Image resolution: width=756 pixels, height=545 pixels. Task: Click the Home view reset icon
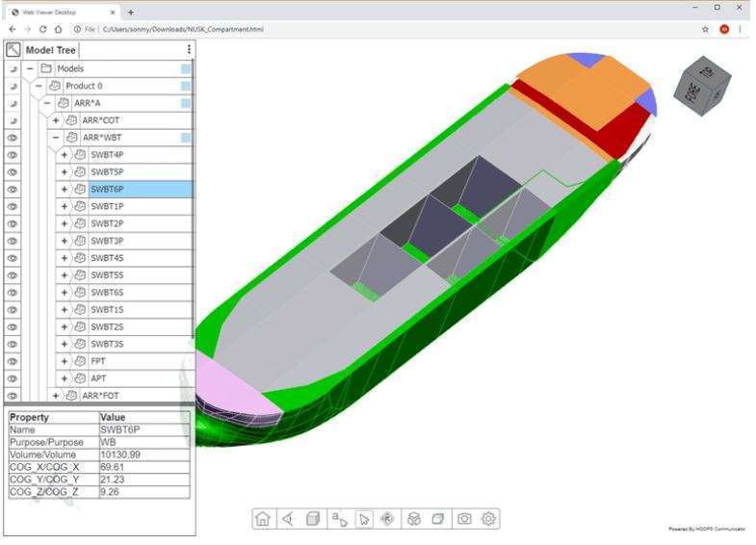pos(262,519)
